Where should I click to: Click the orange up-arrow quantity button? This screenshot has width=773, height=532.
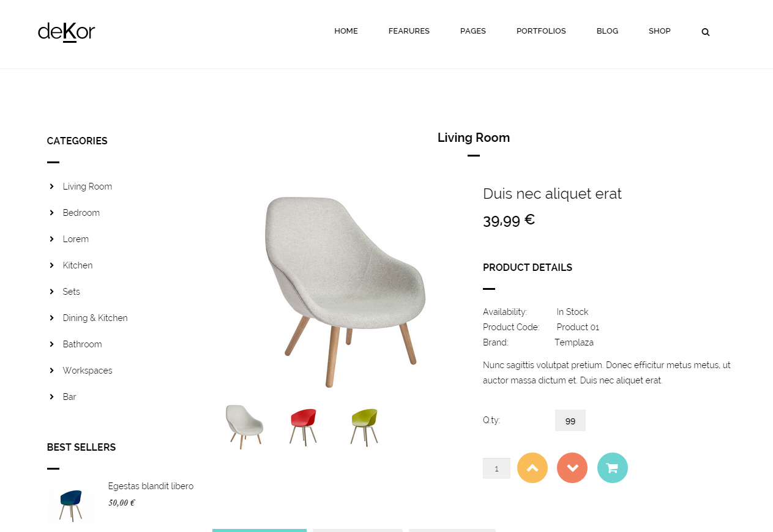[x=532, y=468]
